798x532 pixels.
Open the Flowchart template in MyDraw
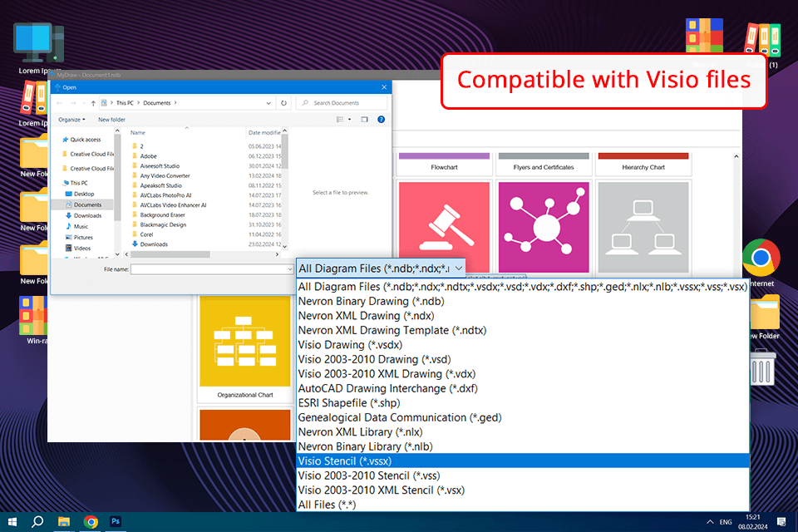[x=444, y=164]
